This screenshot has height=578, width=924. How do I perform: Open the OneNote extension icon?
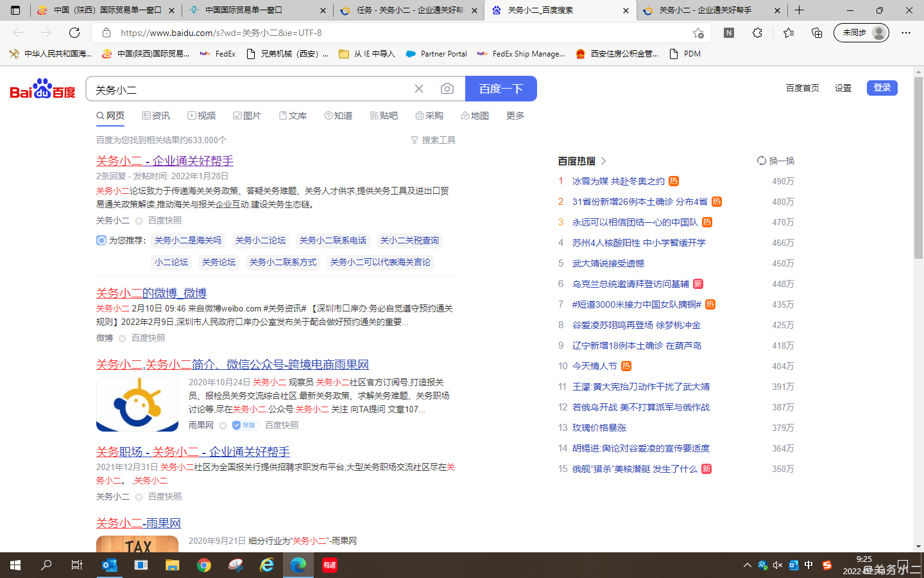coord(729,33)
